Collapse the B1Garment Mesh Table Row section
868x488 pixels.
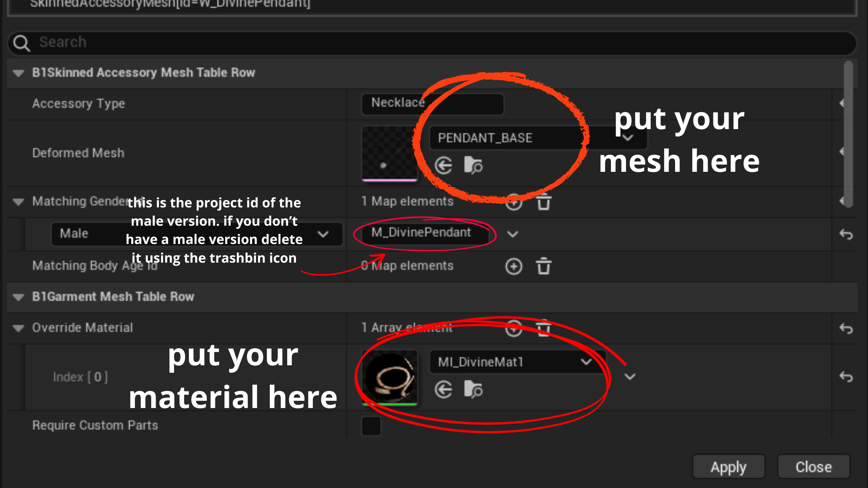point(18,297)
